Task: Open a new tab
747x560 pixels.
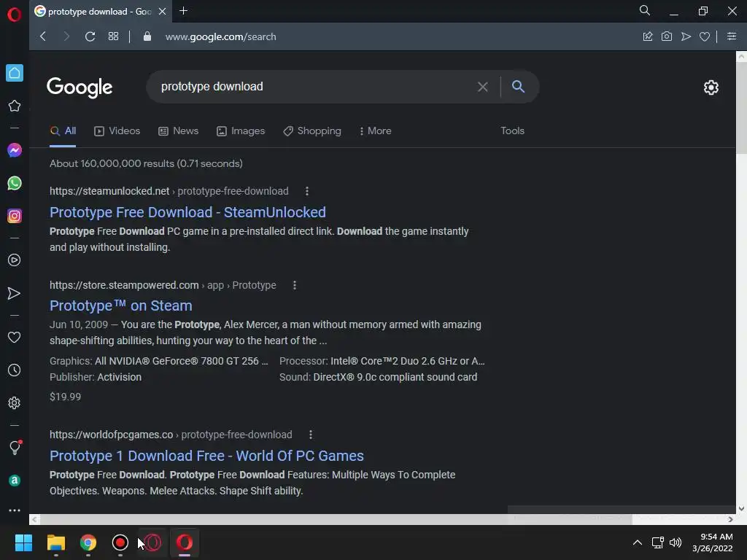Action: 183,11
